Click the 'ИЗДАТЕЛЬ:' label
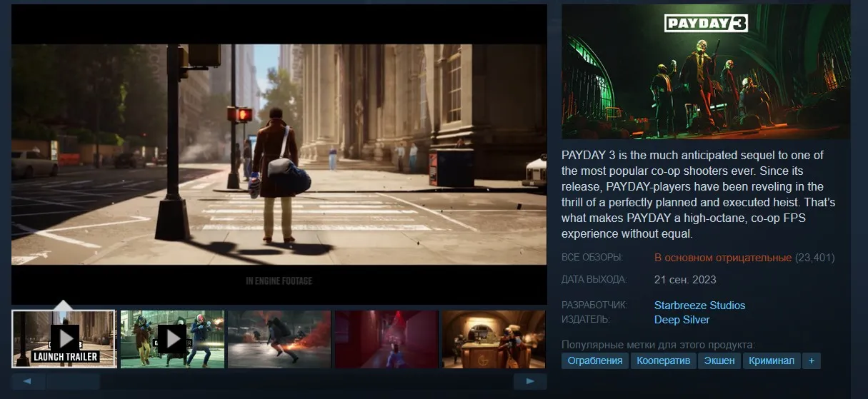This screenshot has width=868, height=399. tap(586, 320)
